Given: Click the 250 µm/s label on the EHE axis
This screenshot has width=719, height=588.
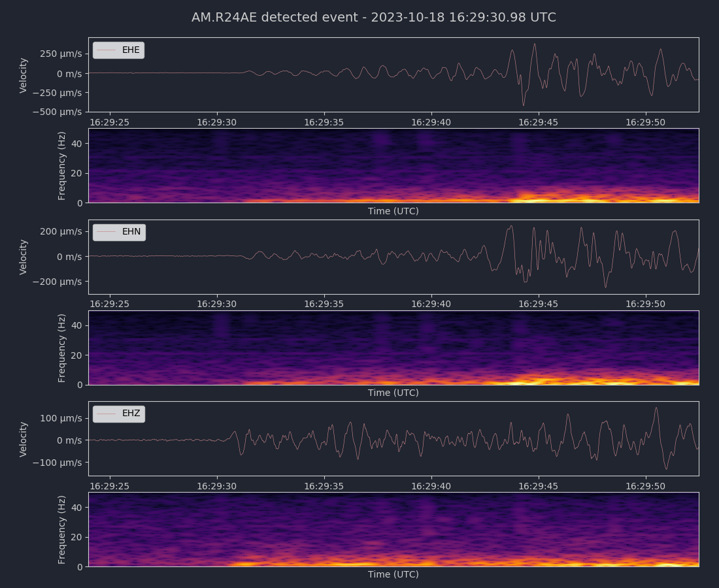Looking at the screenshot, I should pyautogui.click(x=61, y=54).
